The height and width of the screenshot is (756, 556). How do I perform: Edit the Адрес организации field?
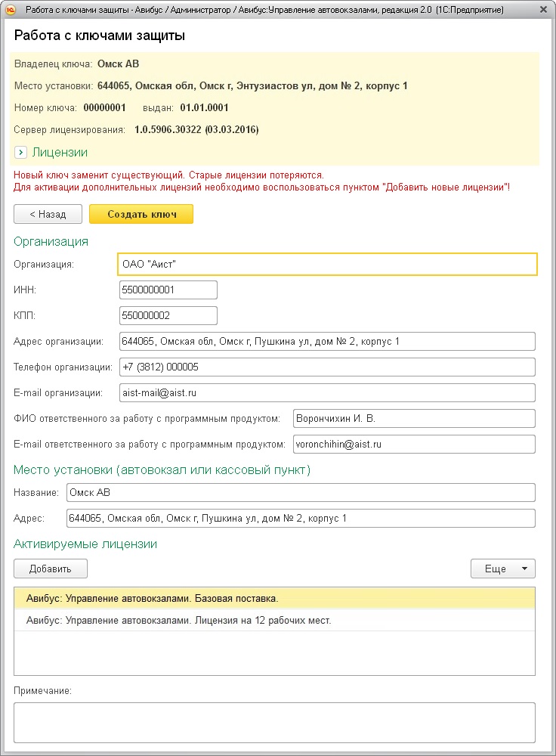click(326, 342)
